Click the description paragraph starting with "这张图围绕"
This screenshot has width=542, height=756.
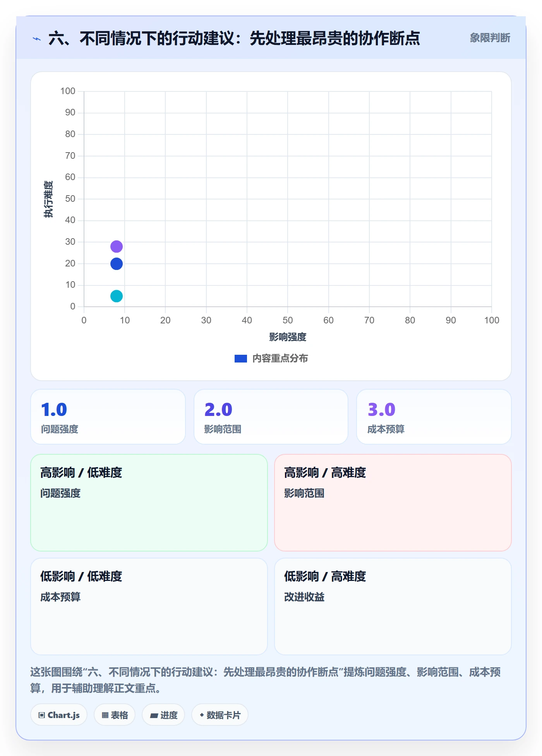tap(266, 680)
